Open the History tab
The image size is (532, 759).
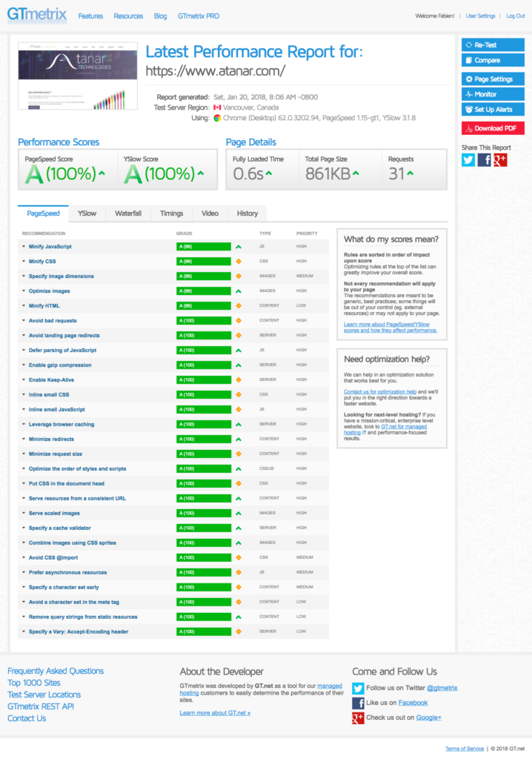pos(247,213)
